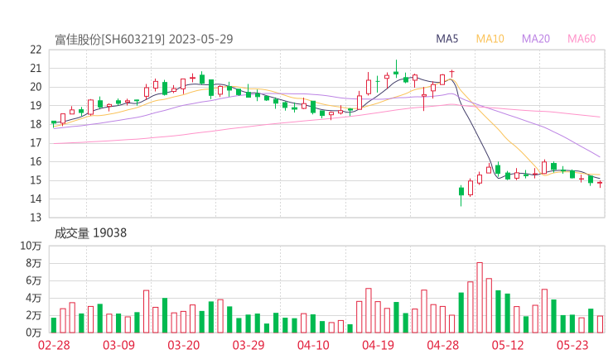Click the last volume bar on the right
Viewport: 613px width, 364px height.
click(x=601, y=324)
